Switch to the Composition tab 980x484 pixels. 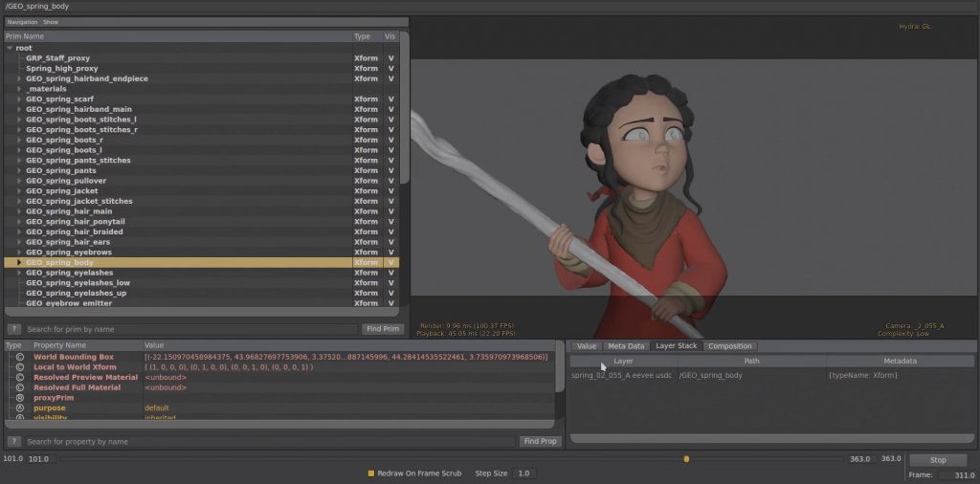click(730, 346)
